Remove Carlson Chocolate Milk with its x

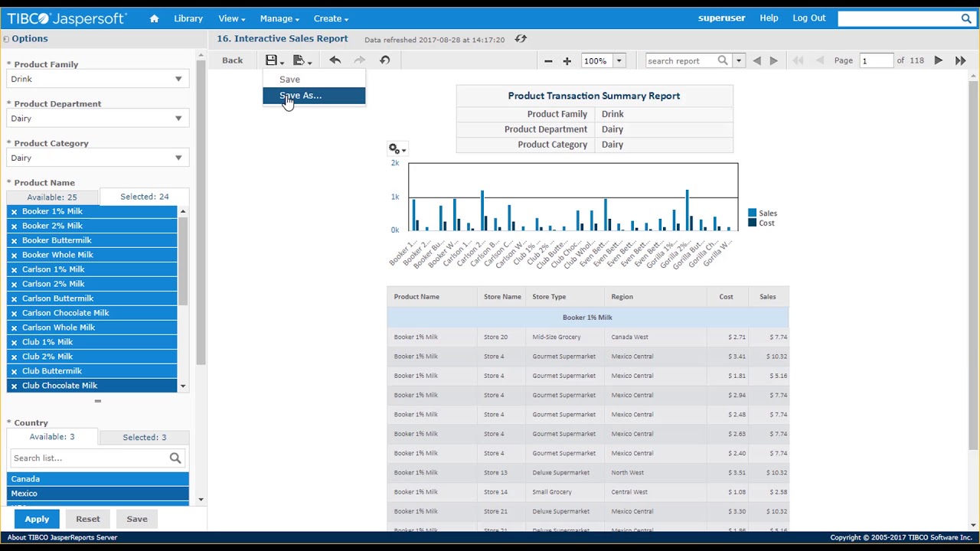point(14,314)
